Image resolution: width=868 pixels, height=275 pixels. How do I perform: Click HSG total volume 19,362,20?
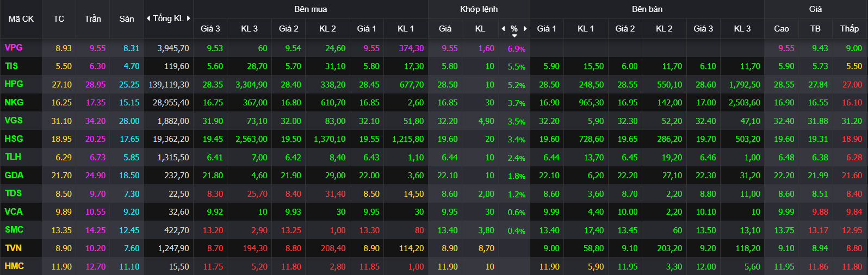coord(171,139)
